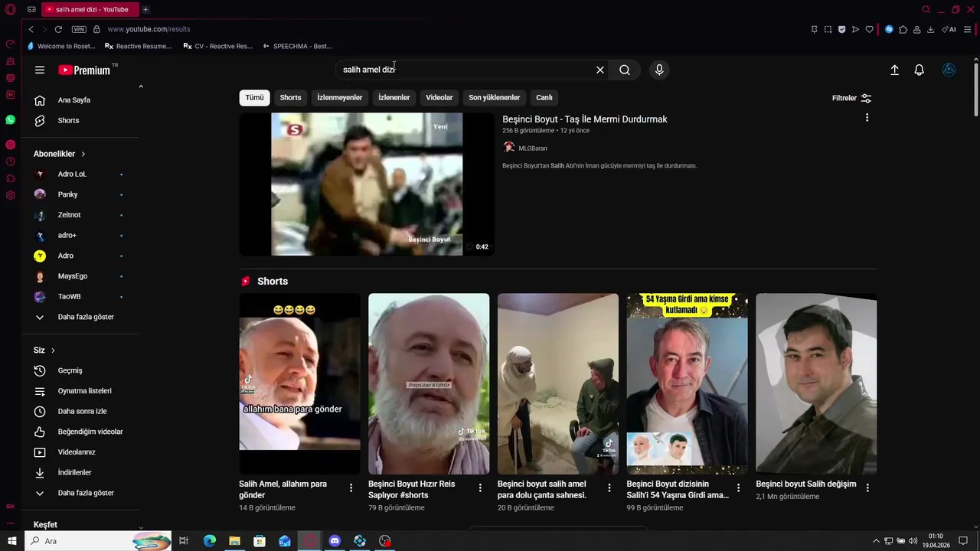Select the İzlenenler filter chip

(394, 98)
